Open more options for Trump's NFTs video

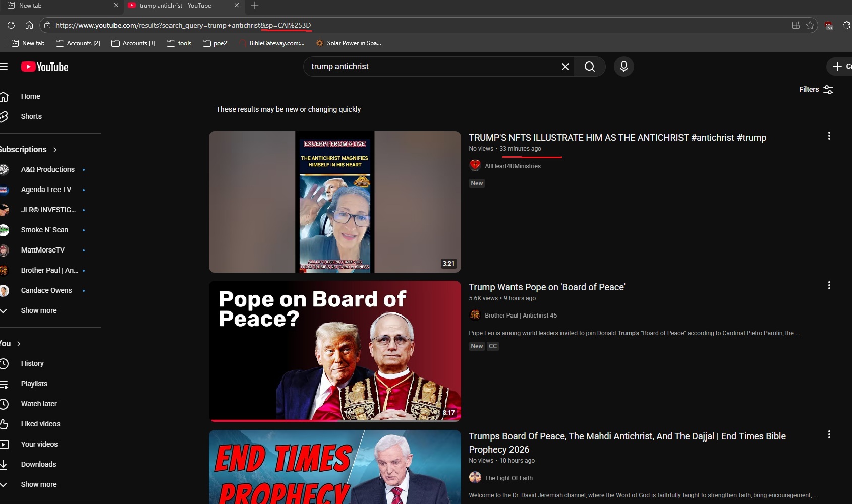(829, 136)
